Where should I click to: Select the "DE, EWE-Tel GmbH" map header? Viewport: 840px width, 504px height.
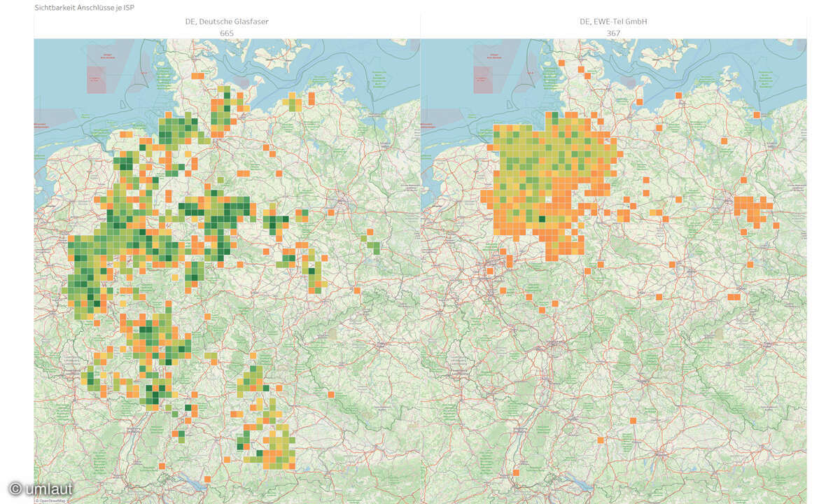[613, 22]
